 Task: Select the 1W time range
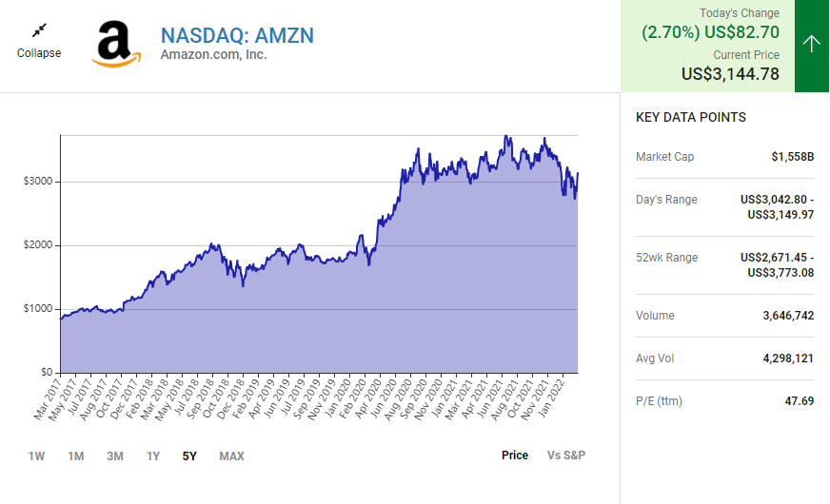point(37,456)
